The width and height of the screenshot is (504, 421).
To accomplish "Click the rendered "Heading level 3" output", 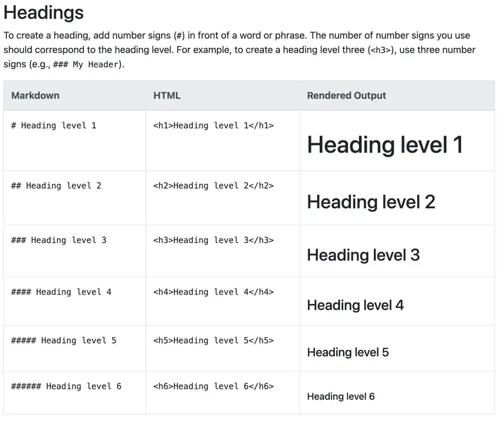I will pyautogui.click(x=363, y=255).
